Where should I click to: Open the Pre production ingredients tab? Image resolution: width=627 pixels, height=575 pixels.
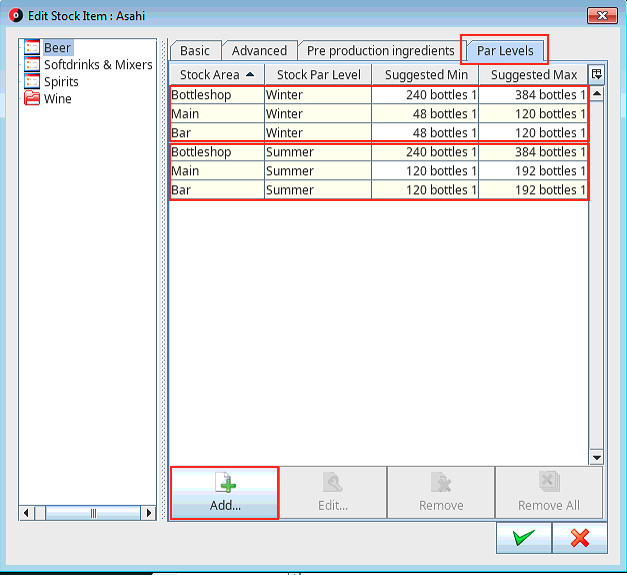coord(380,51)
